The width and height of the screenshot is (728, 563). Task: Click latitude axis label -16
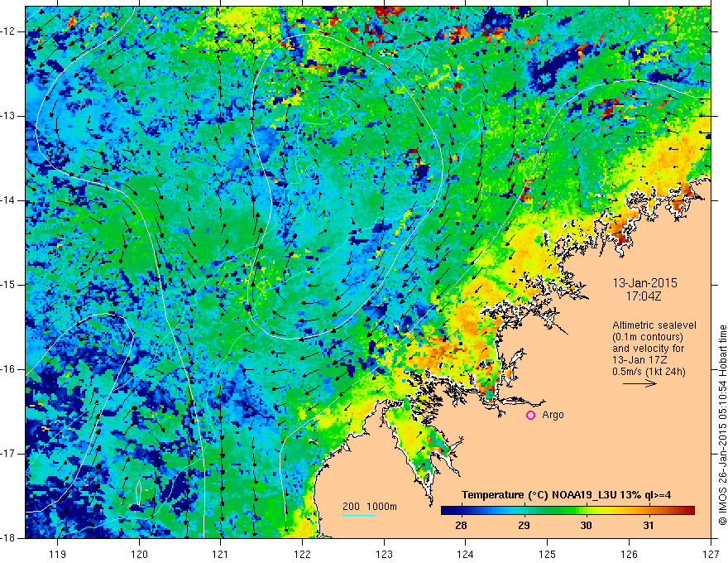click(x=8, y=369)
